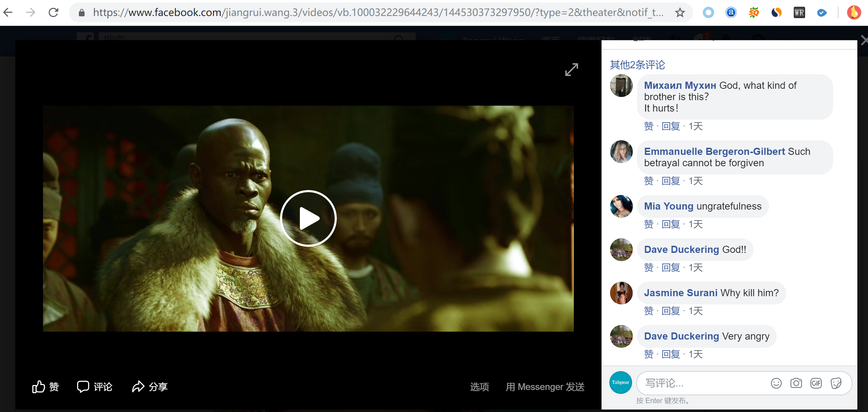The width and height of the screenshot is (868, 412).
Task: Play the video with the center play button
Action: (308, 218)
